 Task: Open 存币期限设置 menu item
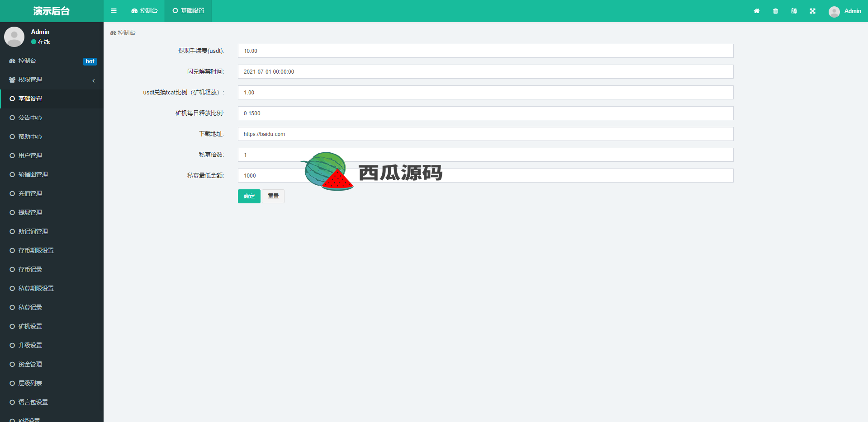pos(52,250)
